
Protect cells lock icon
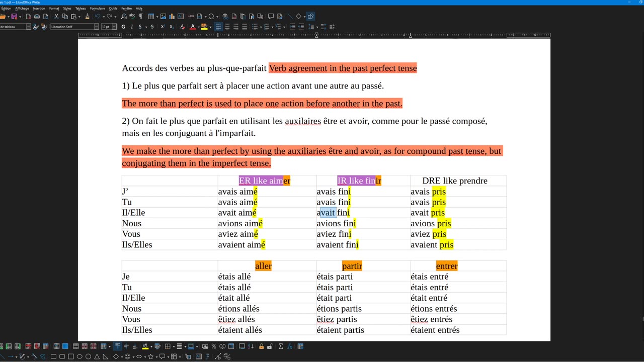261,346
